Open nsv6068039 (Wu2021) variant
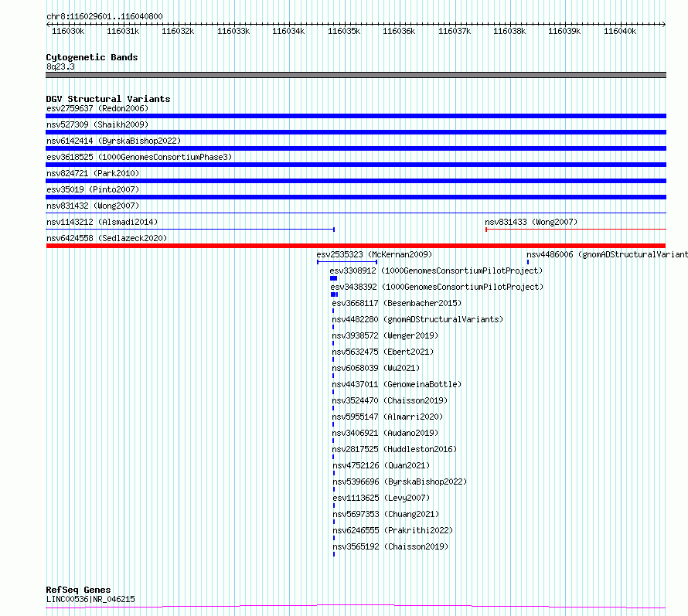This screenshot has height=616, width=688. click(376, 368)
